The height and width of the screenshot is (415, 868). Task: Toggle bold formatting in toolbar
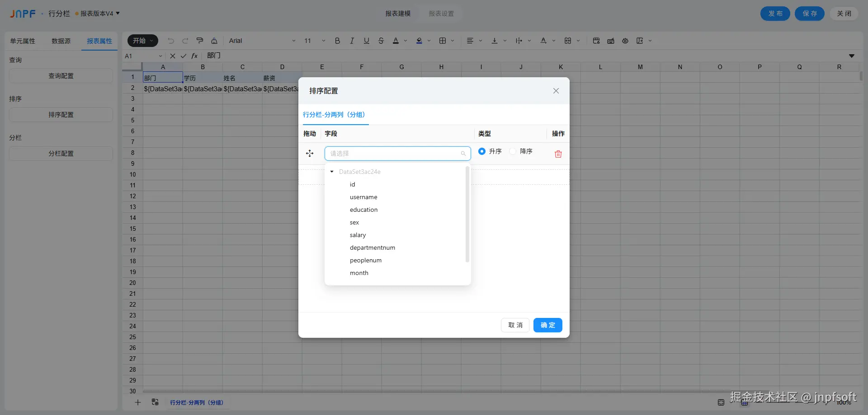point(337,41)
